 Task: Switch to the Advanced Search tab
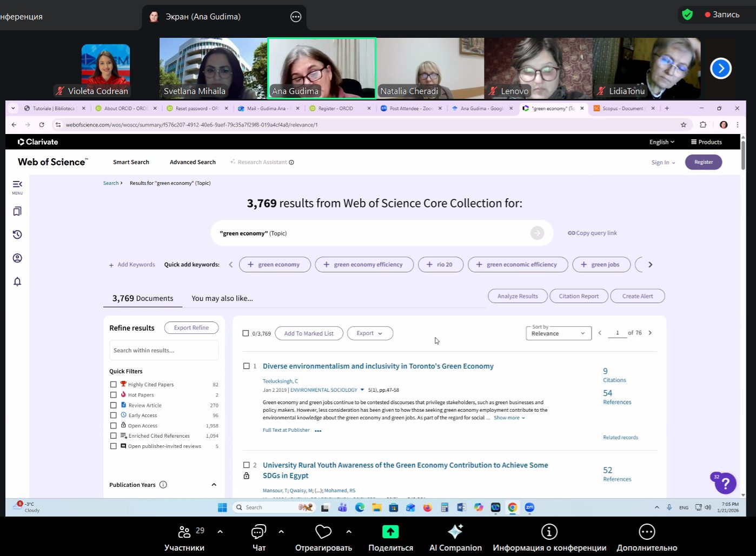(x=193, y=162)
